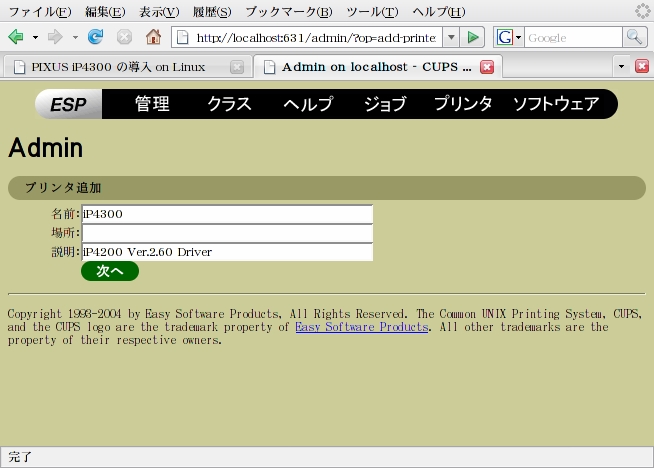Open the ブックマーク menu
The height and width of the screenshot is (468, 654).
[289, 12]
